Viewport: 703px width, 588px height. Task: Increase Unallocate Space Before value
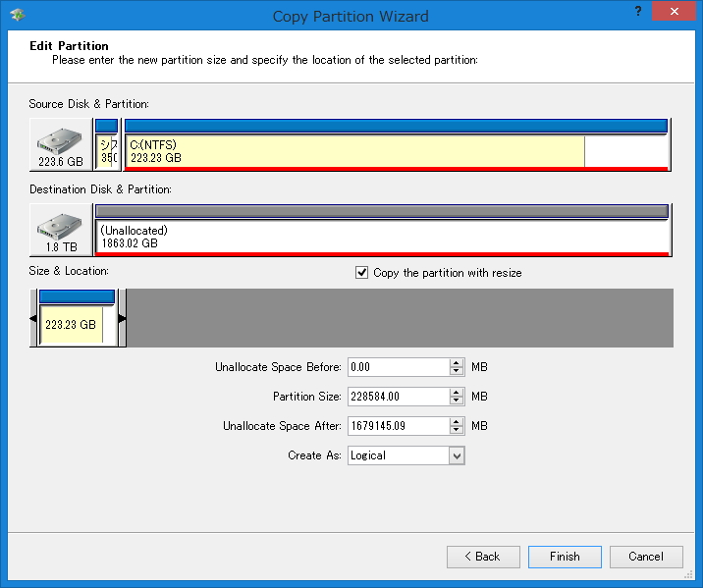(x=457, y=363)
